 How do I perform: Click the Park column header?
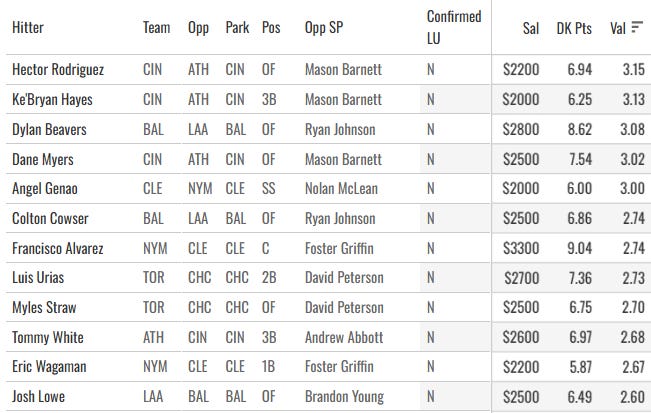point(237,27)
